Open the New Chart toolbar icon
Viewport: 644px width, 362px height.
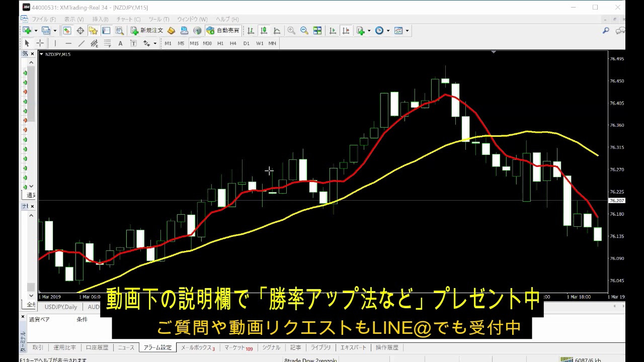coord(27,31)
